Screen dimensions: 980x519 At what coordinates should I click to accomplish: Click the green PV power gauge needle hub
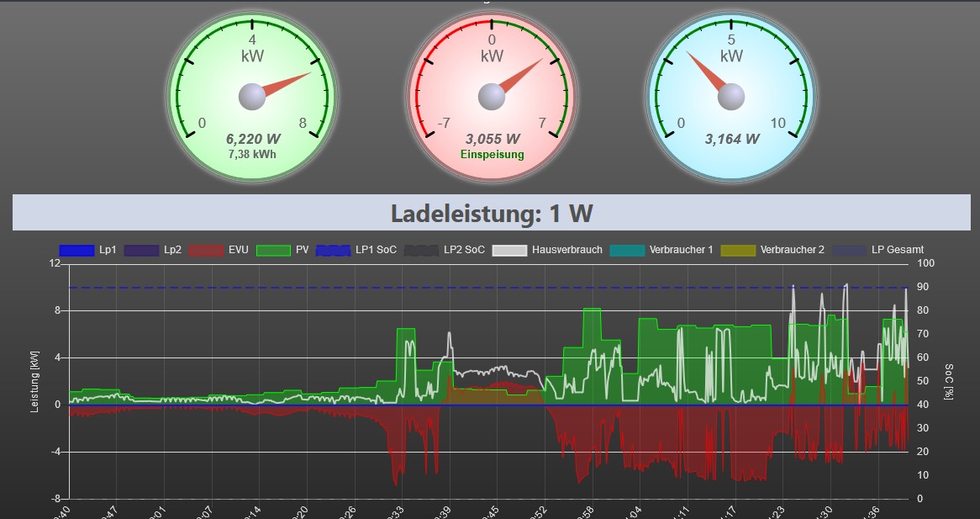[251, 97]
